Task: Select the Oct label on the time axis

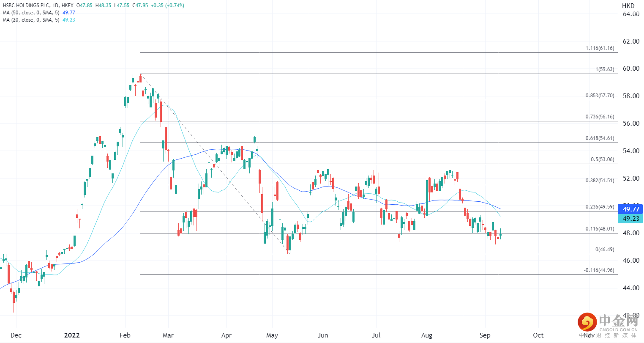Action: 538,335
